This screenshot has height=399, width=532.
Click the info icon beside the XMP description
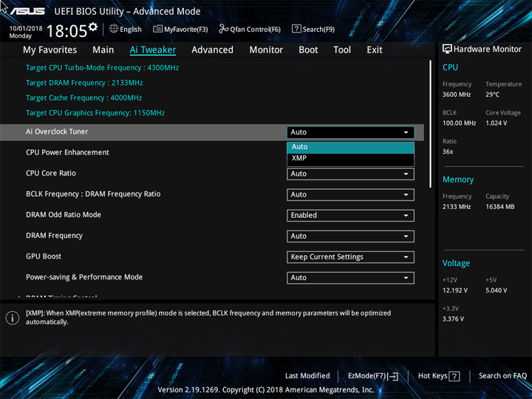coord(13,318)
